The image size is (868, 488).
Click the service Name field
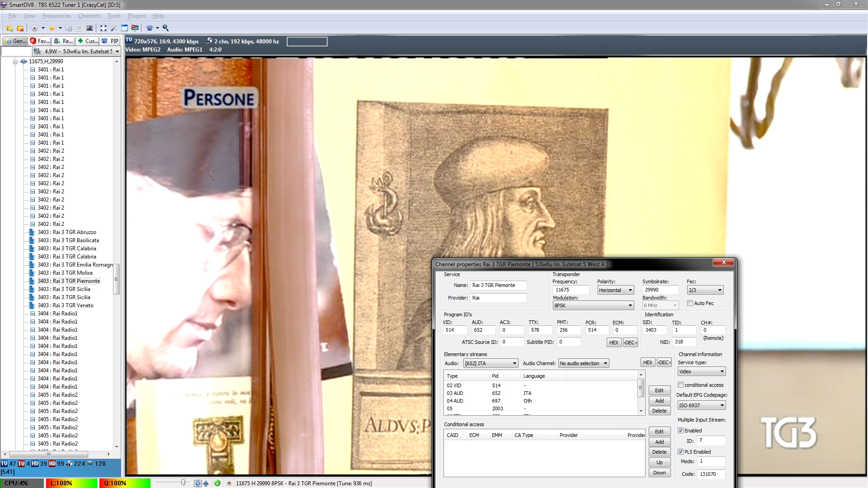click(x=499, y=286)
